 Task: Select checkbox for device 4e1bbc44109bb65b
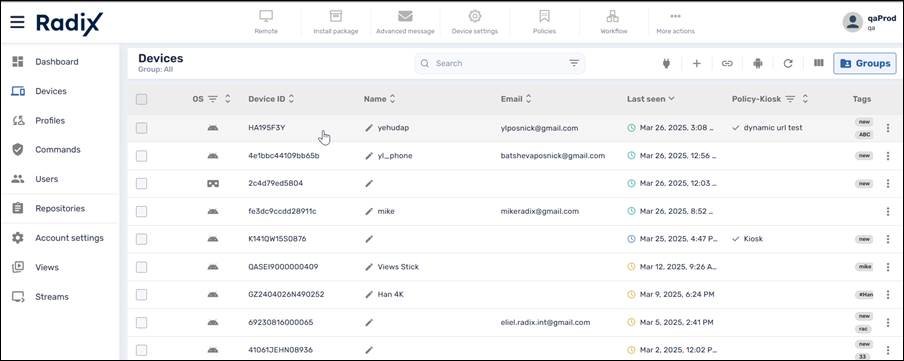click(x=141, y=156)
